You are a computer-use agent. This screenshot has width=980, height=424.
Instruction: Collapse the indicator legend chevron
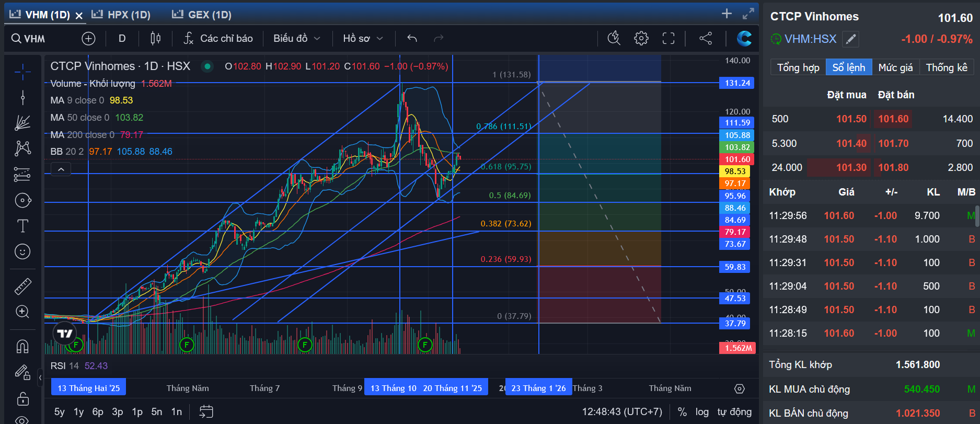coord(61,169)
